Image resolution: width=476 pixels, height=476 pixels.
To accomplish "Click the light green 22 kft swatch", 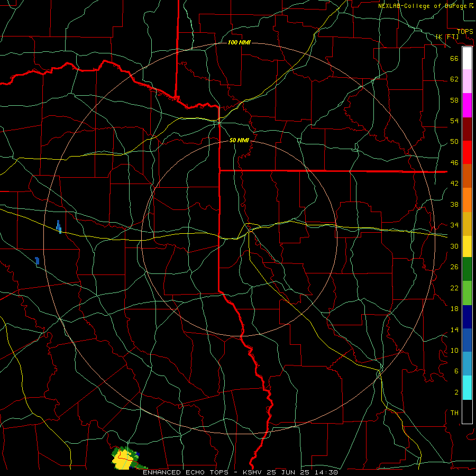I will 467,293.
